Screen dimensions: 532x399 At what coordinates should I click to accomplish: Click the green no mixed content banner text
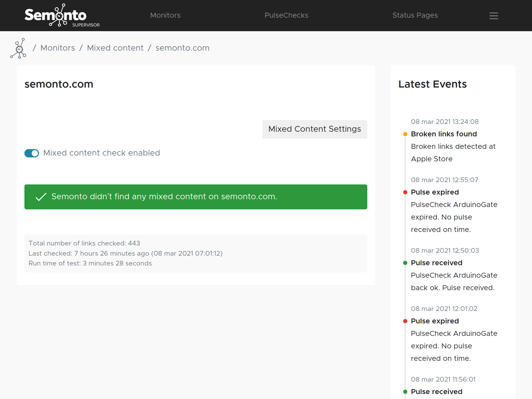[x=164, y=197]
